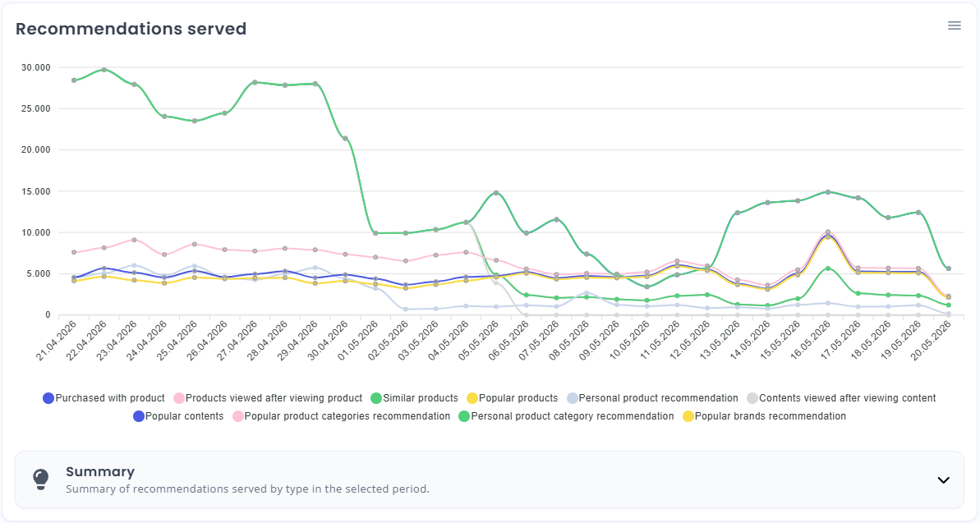Open the chart hamburger menu

point(954,25)
